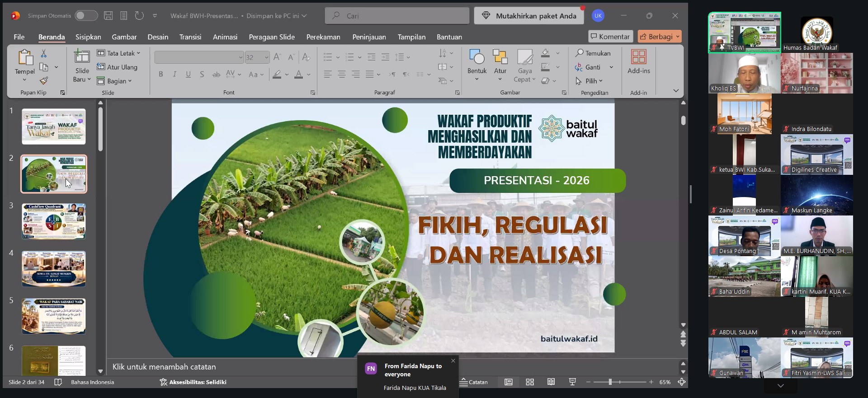Click the save icon in title bar

click(x=108, y=16)
